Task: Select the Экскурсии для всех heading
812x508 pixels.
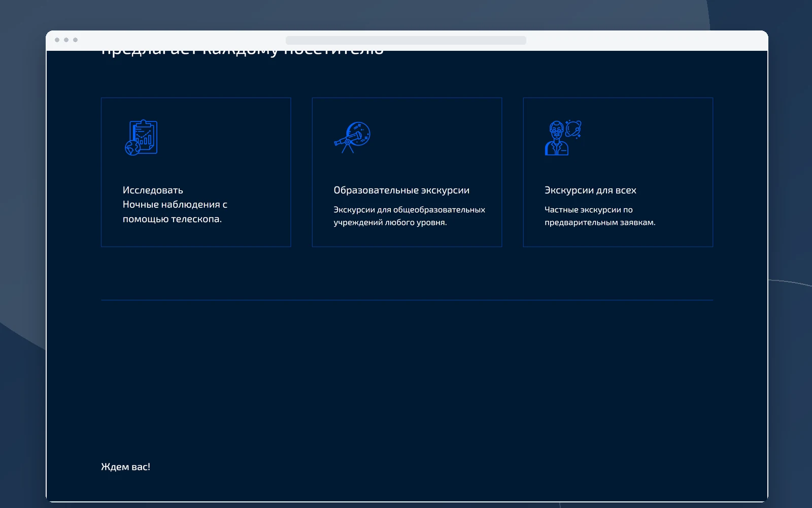Action: [590, 190]
